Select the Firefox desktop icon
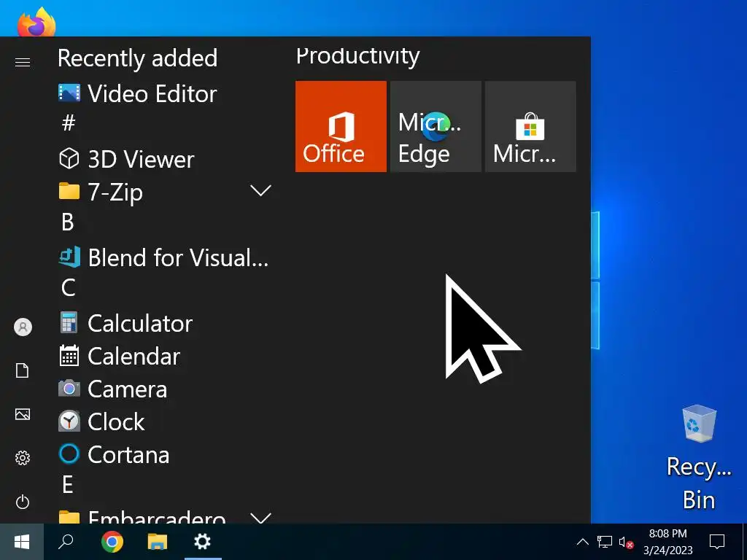 click(x=36, y=22)
